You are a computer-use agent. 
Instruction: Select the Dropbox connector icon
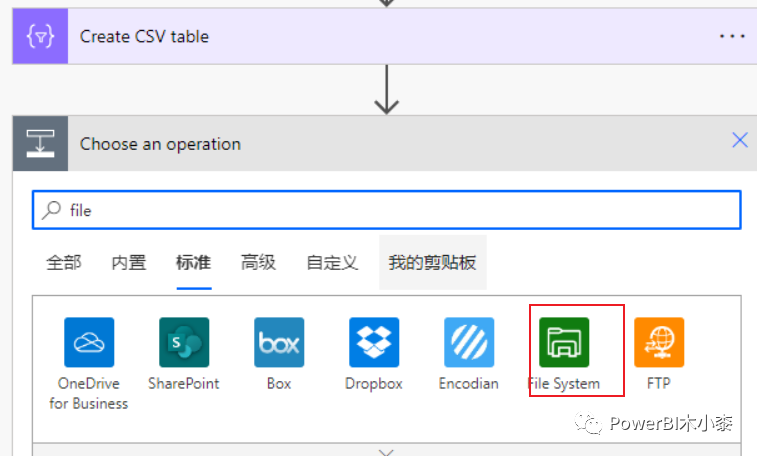[x=374, y=342]
